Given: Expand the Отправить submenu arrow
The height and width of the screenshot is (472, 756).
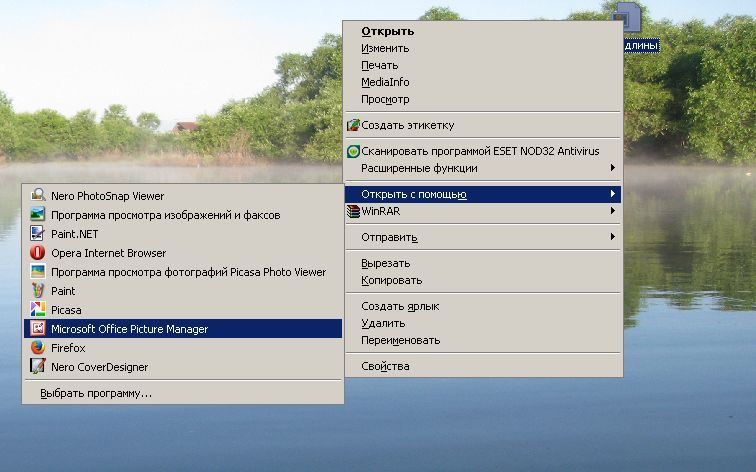Looking at the screenshot, I should click(612, 237).
